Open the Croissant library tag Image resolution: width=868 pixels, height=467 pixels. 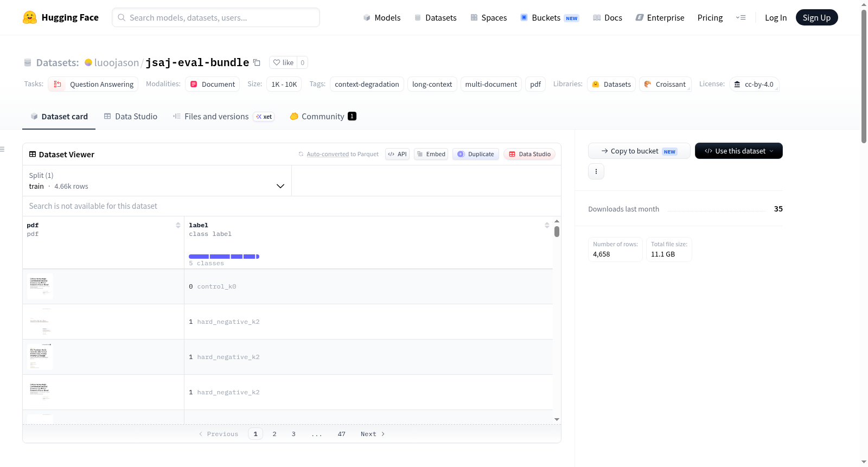665,84
